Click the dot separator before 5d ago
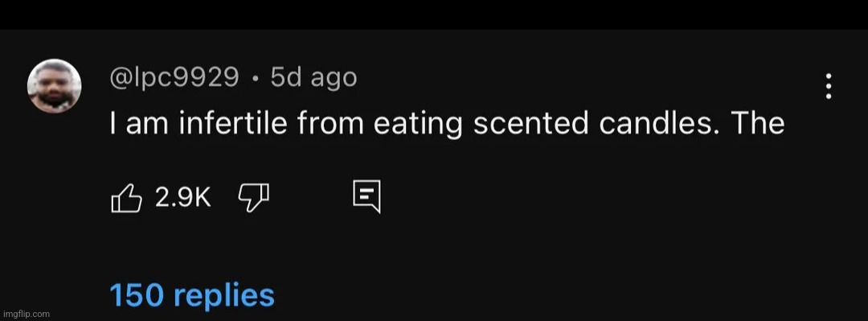The image size is (868, 321). coord(255,79)
